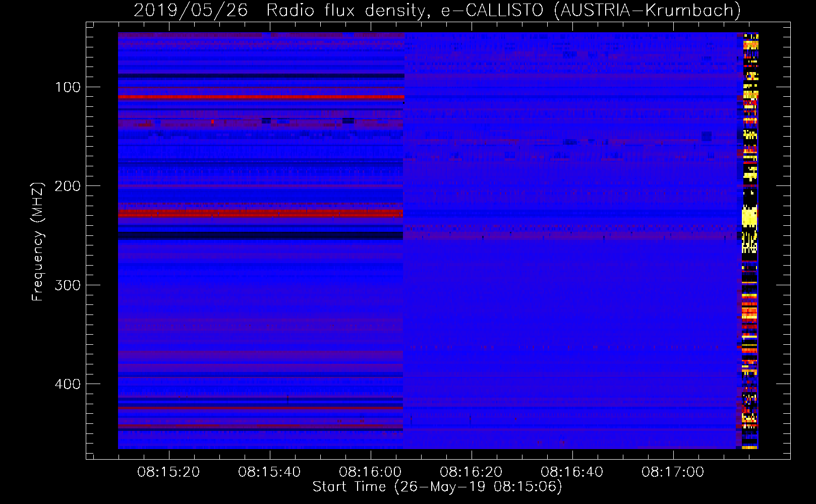Click the 08:17:00 time tick label
Image resolution: width=816 pixels, height=504 pixels.
673,472
